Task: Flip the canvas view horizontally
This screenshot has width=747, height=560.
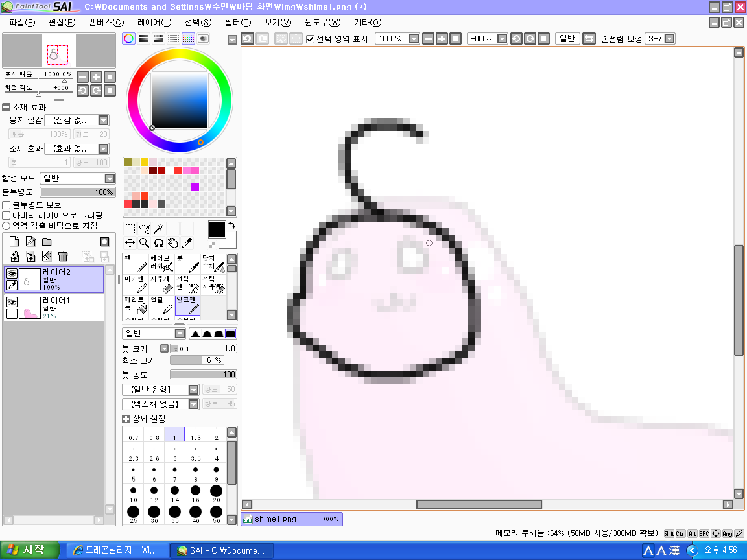Action: (589, 39)
